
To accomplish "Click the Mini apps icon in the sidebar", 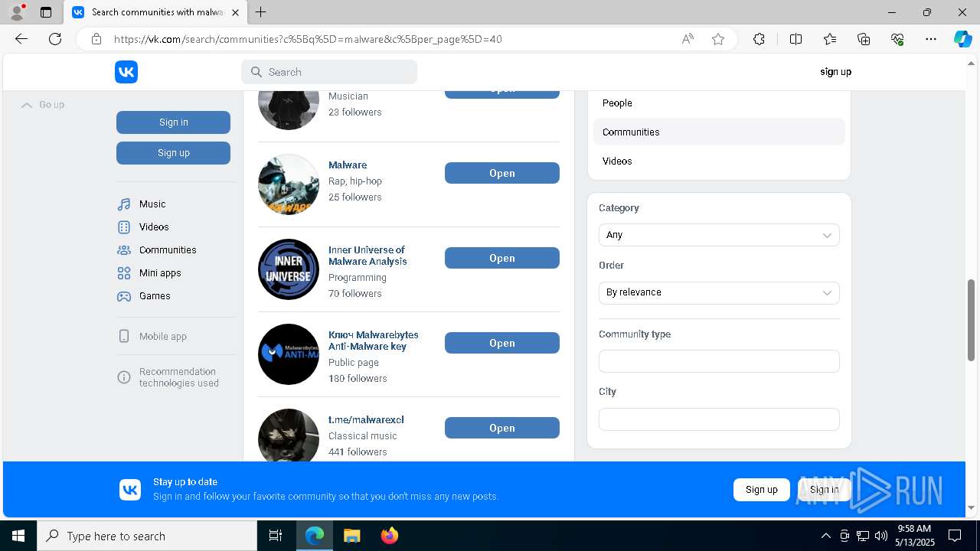I will 124,273.
